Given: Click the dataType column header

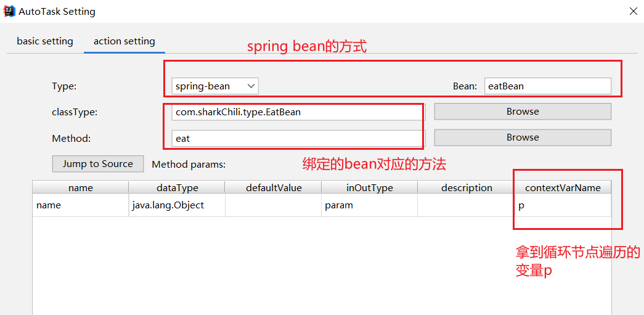Looking at the screenshot, I should [x=177, y=187].
